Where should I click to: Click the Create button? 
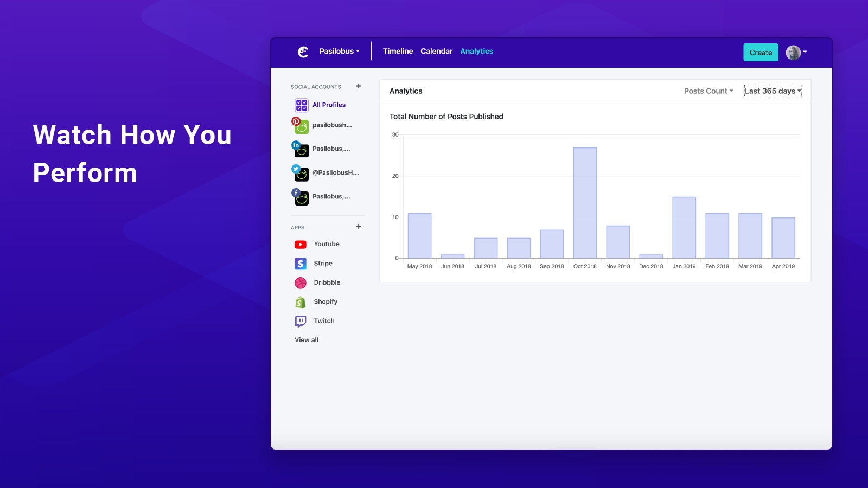[x=761, y=52]
